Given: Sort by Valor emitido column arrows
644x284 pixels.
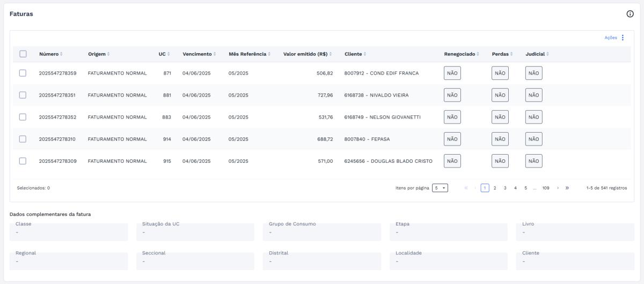Looking at the screenshot, I should [x=331, y=54].
